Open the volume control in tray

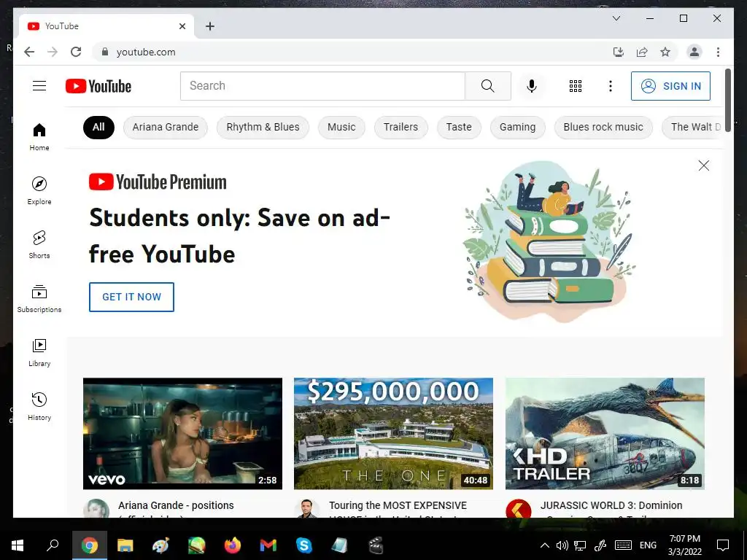click(x=562, y=545)
